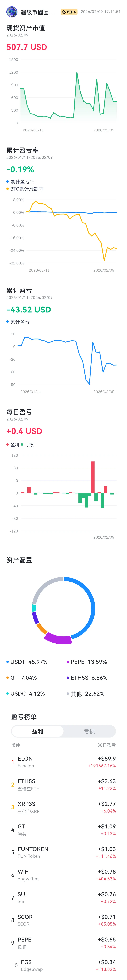Select the USDC 4.12% allocation entry
127x980 pixels.
pyautogui.click(x=26, y=694)
